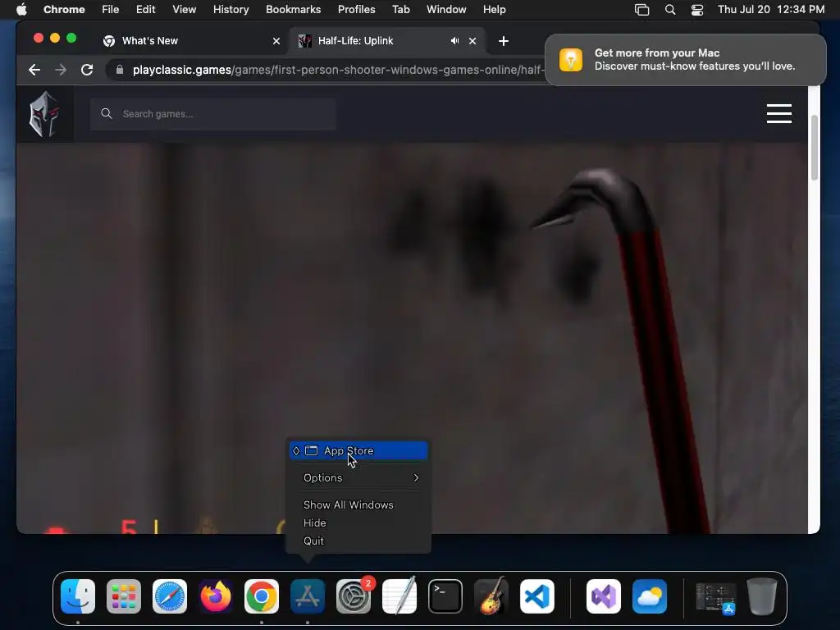The width and height of the screenshot is (840, 630).
Task: Click the forward navigation arrow
Action: 61,70
